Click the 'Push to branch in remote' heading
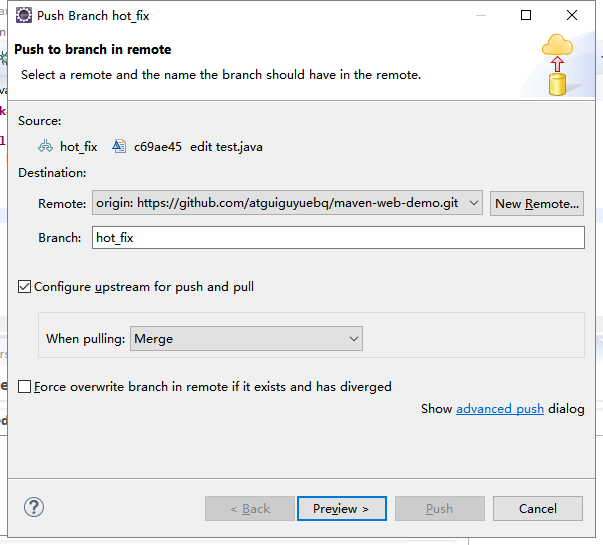This screenshot has width=603, height=545. pyautogui.click(x=93, y=49)
